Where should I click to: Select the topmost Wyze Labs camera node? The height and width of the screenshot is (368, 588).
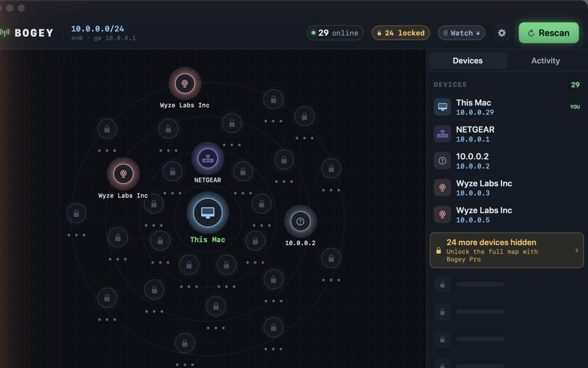point(185,83)
